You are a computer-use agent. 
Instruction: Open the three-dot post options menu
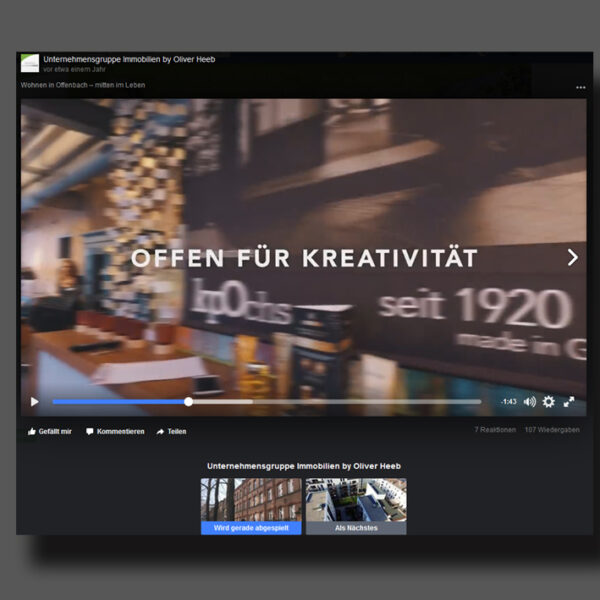tap(580, 88)
